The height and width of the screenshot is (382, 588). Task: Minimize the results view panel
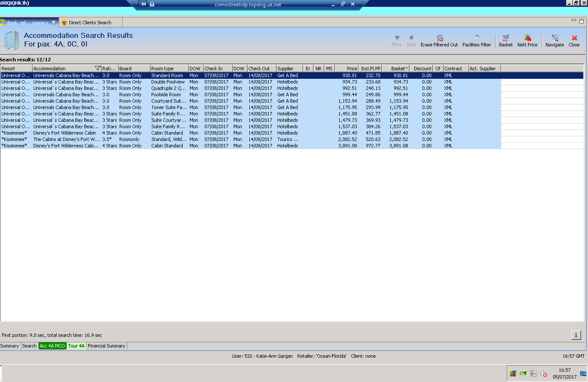(x=574, y=20)
